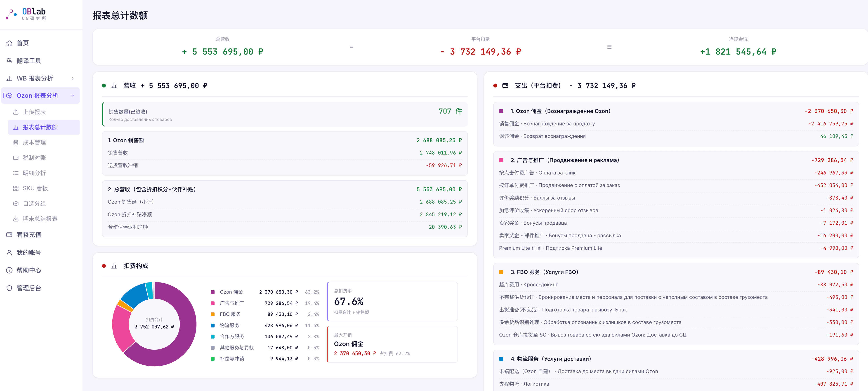Screen dimensions: 868x391
Task: Click the Ozon 折扣补贴净额 row
Action: [x=285, y=215]
